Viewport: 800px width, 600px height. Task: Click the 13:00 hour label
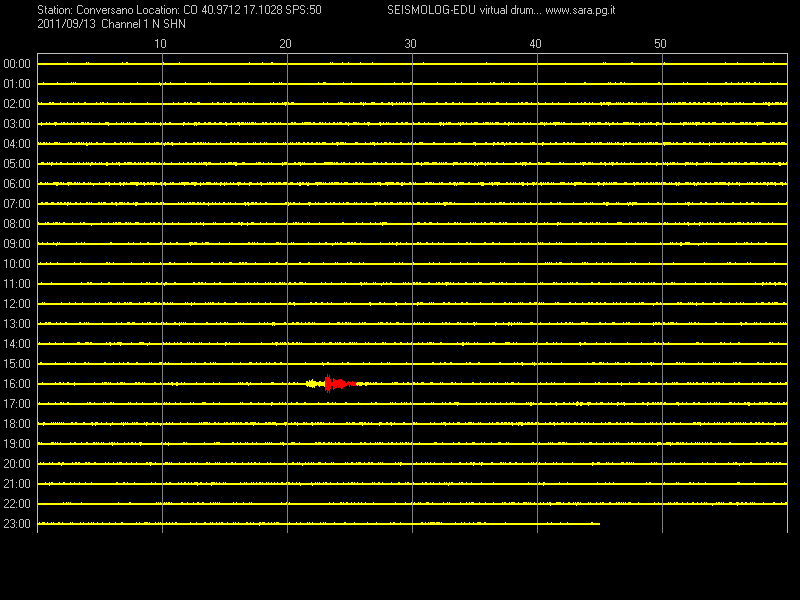(x=17, y=324)
